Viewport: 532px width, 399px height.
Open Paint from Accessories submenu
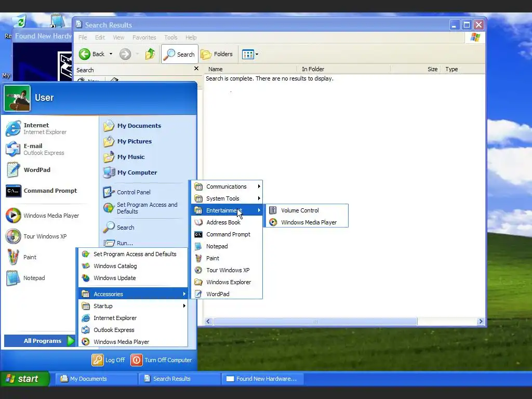click(x=227, y=258)
